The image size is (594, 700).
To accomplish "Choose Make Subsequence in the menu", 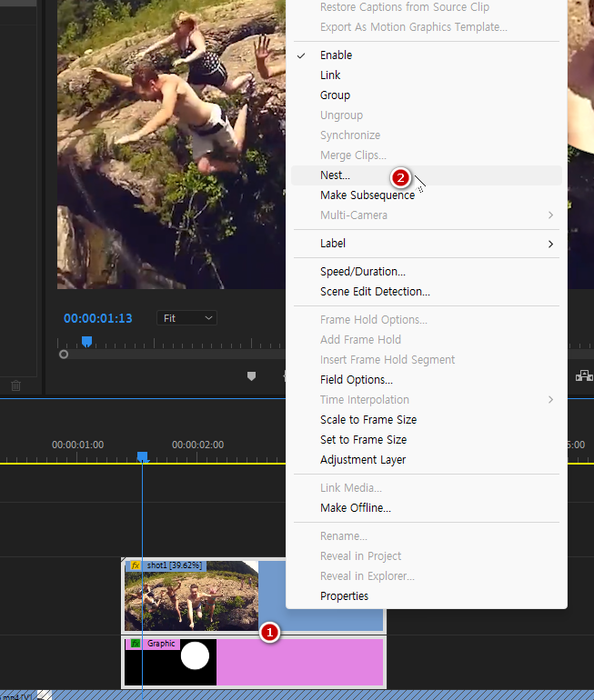I will click(367, 195).
